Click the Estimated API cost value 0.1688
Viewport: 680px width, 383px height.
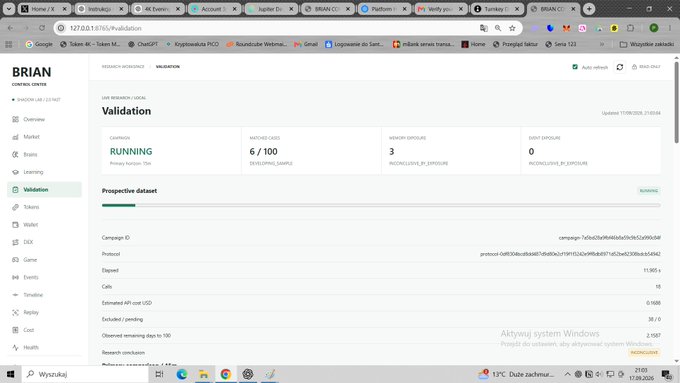tap(653, 303)
